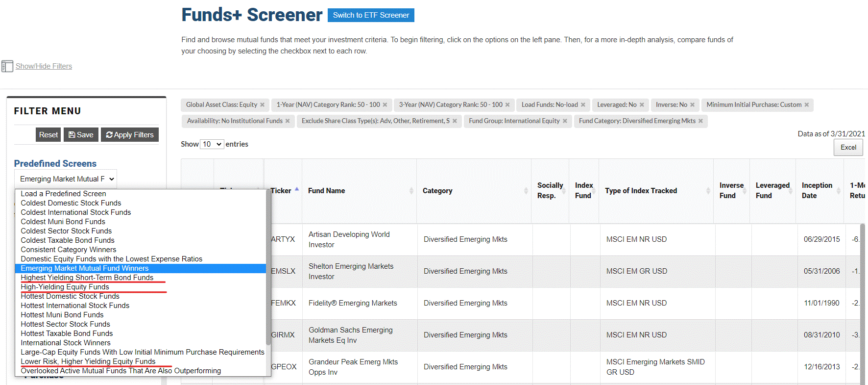868x385 pixels.
Task: Pick Coldest Muni Bond Funds option
Action: (141, 222)
